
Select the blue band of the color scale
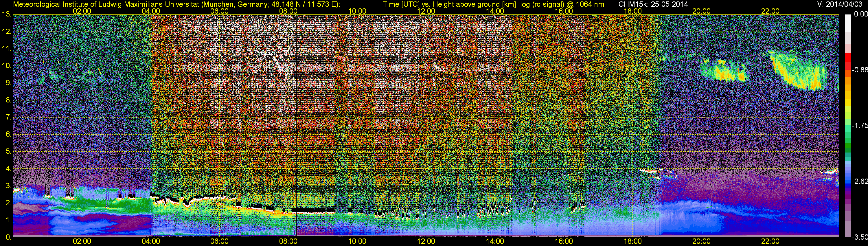848,182
